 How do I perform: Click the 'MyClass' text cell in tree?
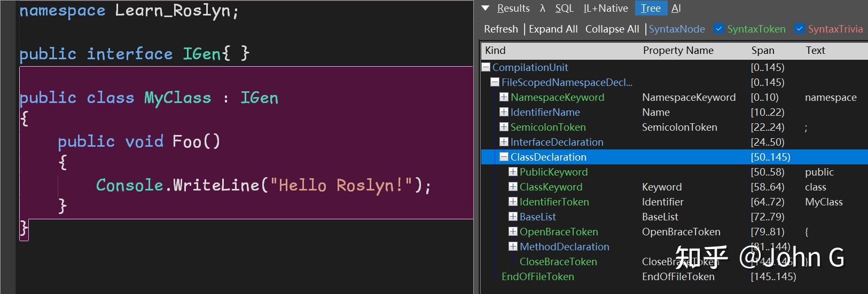824,202
